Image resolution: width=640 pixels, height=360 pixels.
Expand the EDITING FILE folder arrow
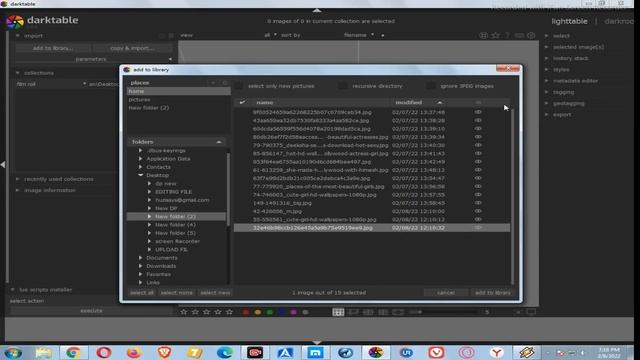tap(149, 191)
